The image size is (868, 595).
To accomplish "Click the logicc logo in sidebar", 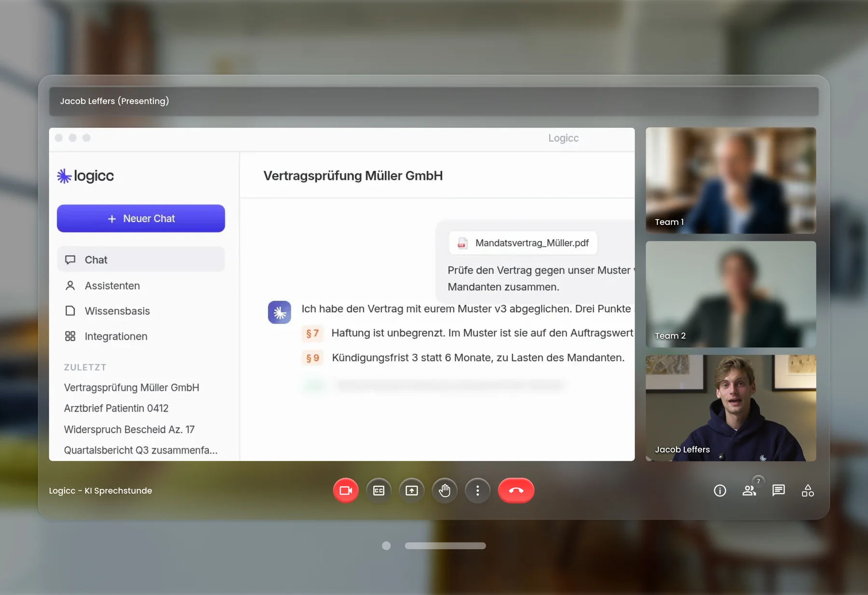I will (85, 176).
